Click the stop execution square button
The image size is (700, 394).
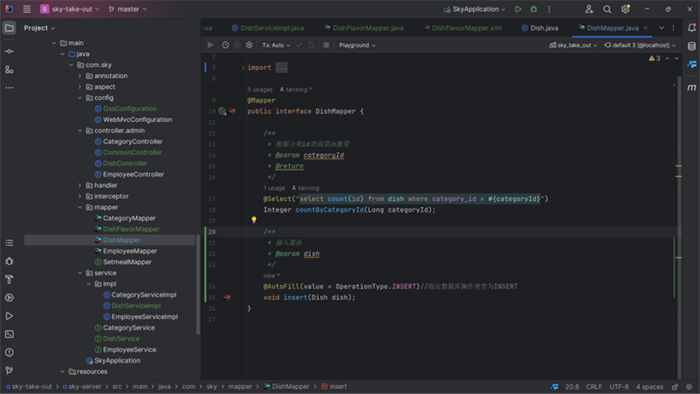326,45
